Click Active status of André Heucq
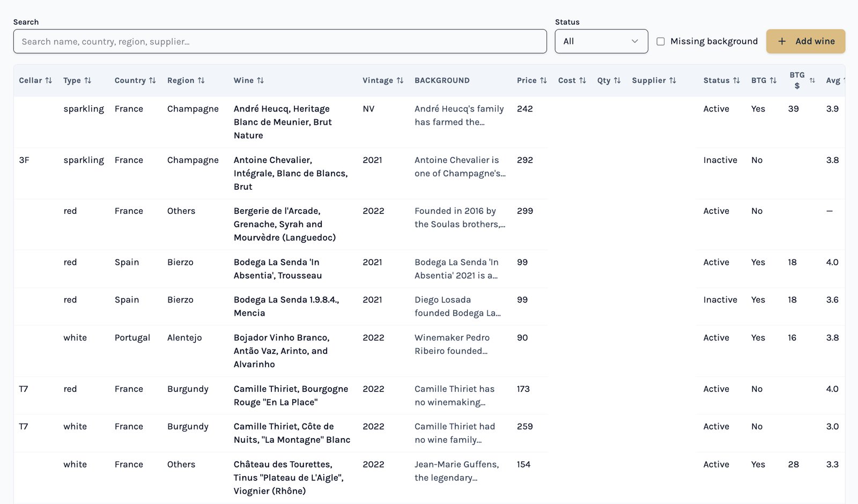Viewport: 858px width, 504px height. pyautogui.click(x=716, y=109)
